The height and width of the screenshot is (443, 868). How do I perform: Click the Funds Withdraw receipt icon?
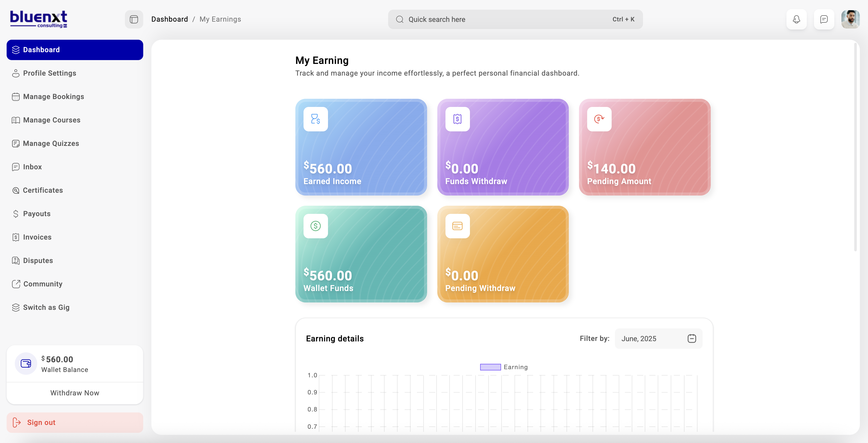[x=457, y=119]
